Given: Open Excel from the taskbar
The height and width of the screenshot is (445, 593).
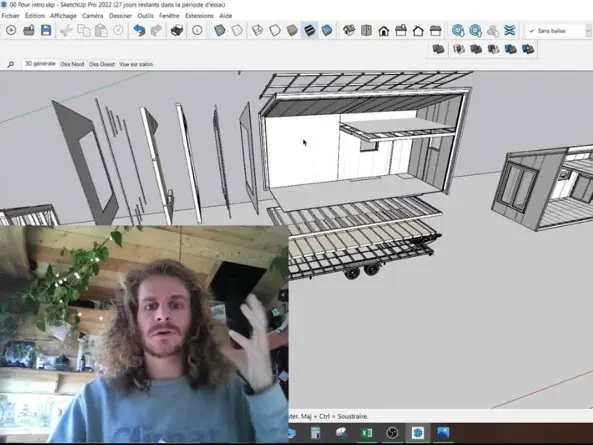Looking at the screenshot, I should pos(366,433).
